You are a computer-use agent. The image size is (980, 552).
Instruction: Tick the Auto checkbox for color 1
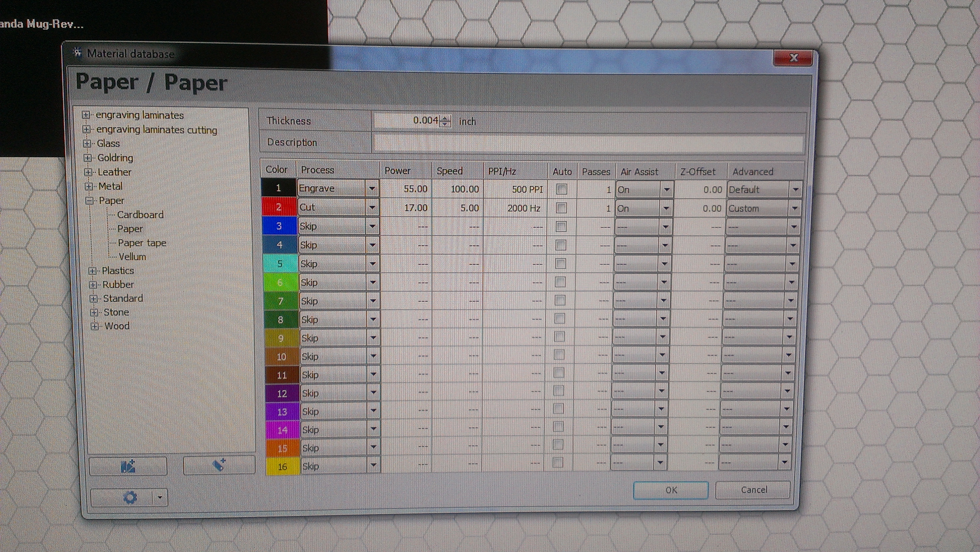pyautogui.click(x=561, y=189)
